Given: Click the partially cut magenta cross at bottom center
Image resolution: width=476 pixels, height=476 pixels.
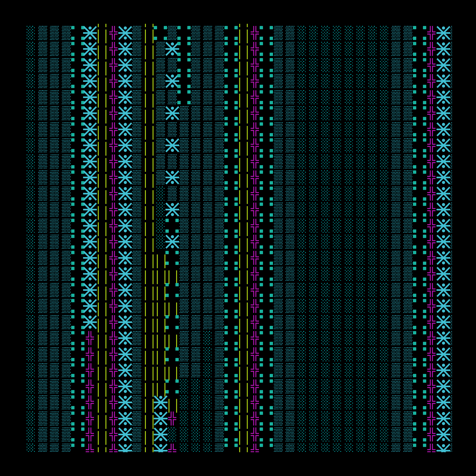Looking at the screenshot, I should tap(172, 448).
